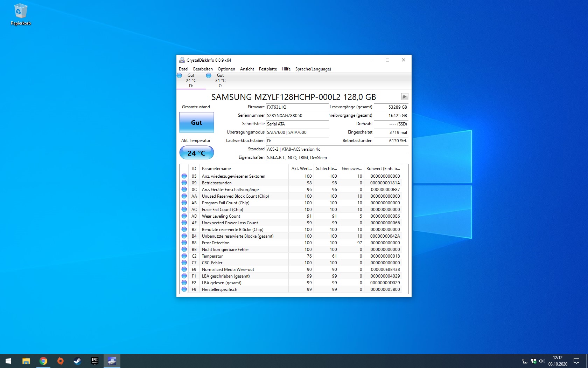Viewport: 588px width, 368px height.
Task: Open File Explorer from the taskbar
Action: point(26,361)
